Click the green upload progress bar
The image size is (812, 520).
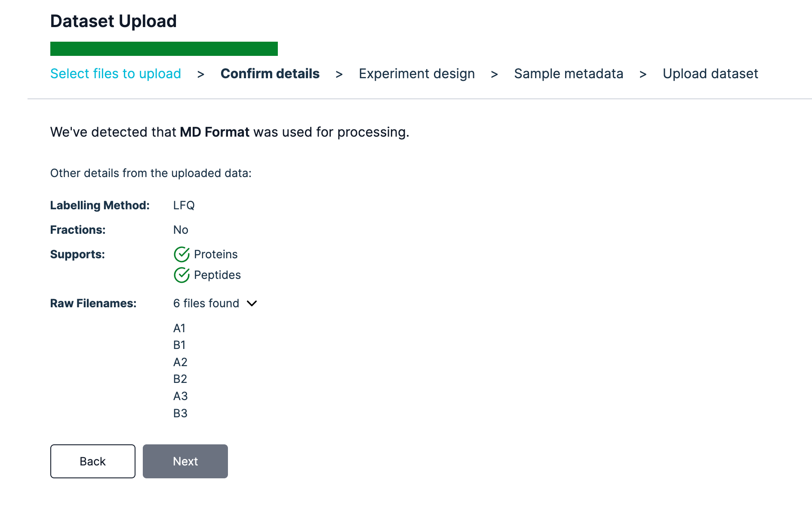pyautogui.click(x=164, y=49)
